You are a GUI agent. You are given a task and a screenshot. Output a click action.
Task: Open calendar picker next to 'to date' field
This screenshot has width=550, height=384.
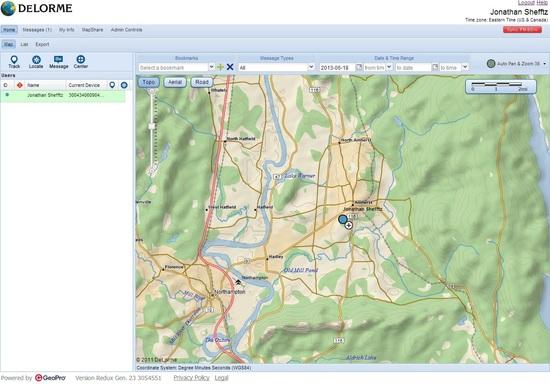(x=435, y=67)
